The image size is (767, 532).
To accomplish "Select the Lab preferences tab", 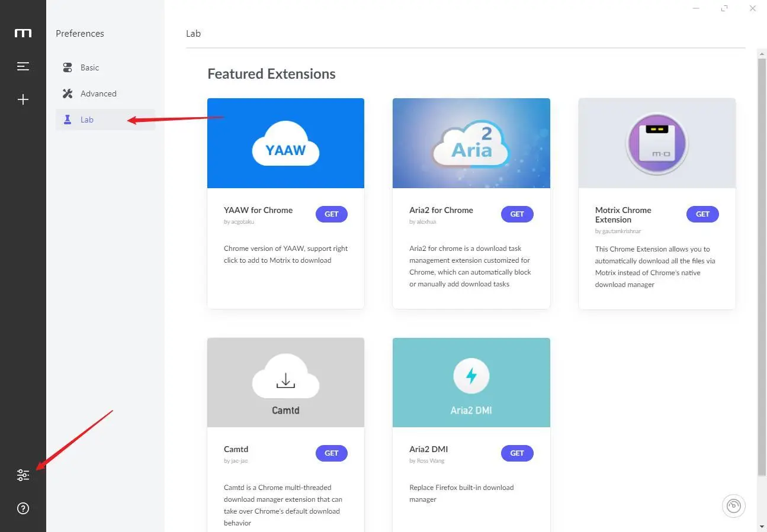I will (105, 120).
